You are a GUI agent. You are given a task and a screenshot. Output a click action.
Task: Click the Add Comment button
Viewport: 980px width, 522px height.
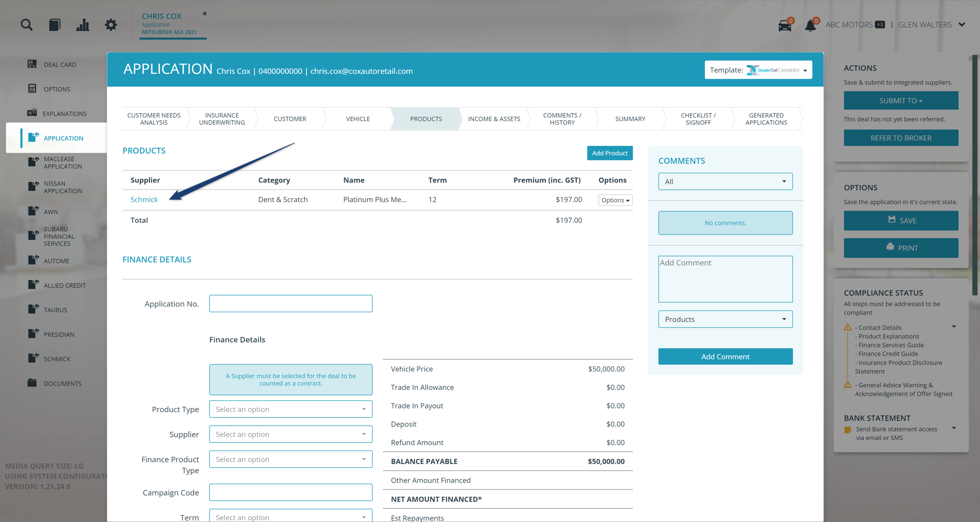click(x=725, y=357)
